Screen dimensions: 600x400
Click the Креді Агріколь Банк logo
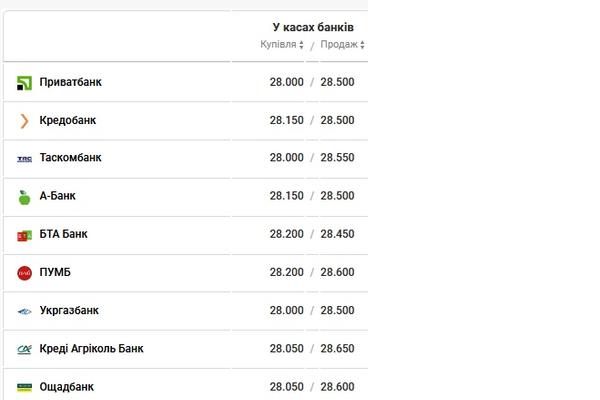click(24, 349)
